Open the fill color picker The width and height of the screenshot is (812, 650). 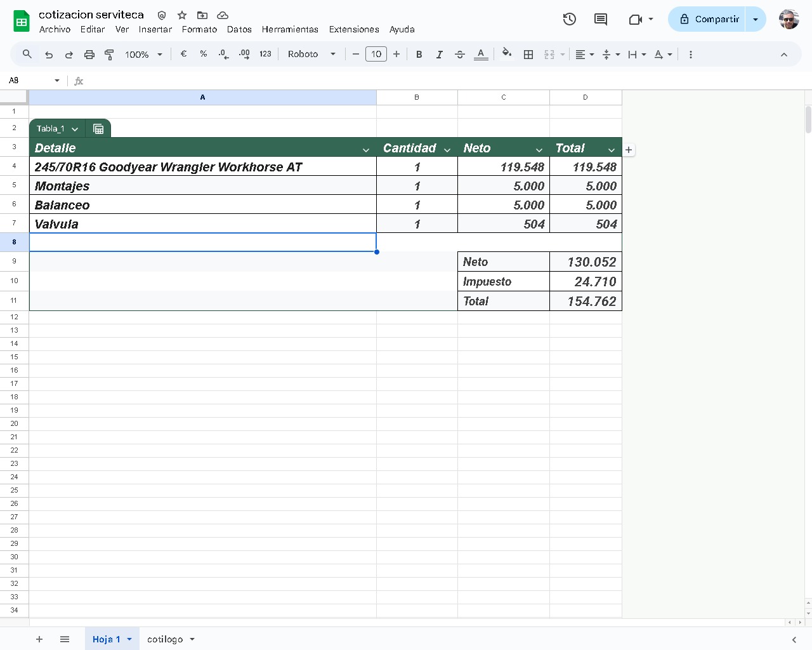tap(507, 55)
